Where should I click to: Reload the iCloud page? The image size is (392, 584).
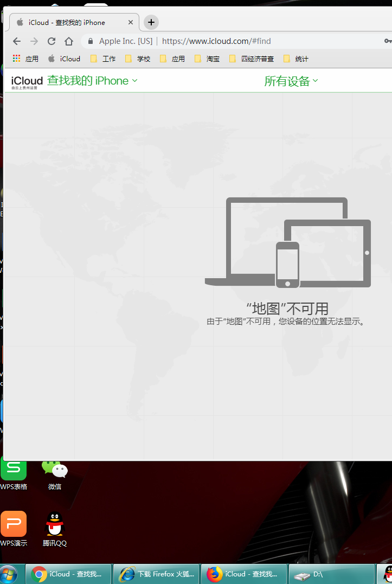coord(52,41)
